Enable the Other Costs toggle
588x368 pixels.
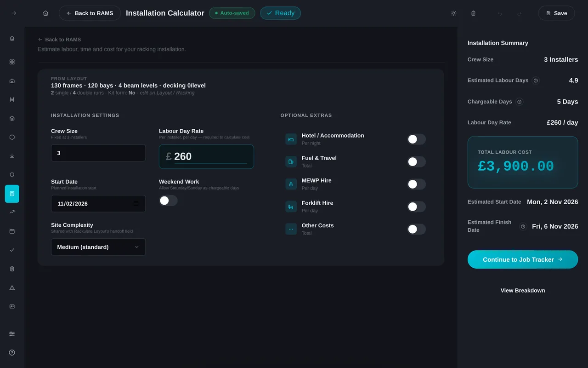[416, 229]
